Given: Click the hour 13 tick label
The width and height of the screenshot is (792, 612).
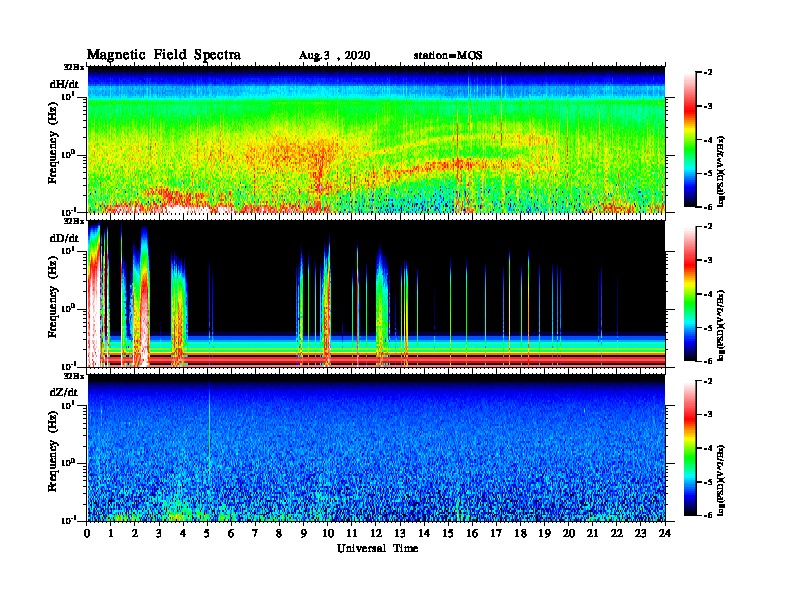Looking at the screenshot, I should tap(400, 533).
